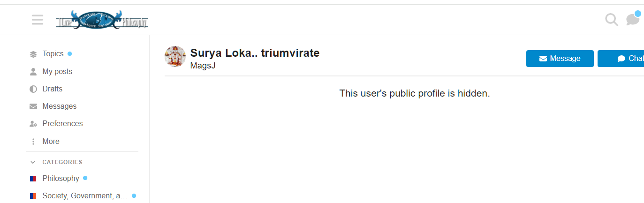Open the Philosophy category
The image size is (644, 203).
coord(61,178)
